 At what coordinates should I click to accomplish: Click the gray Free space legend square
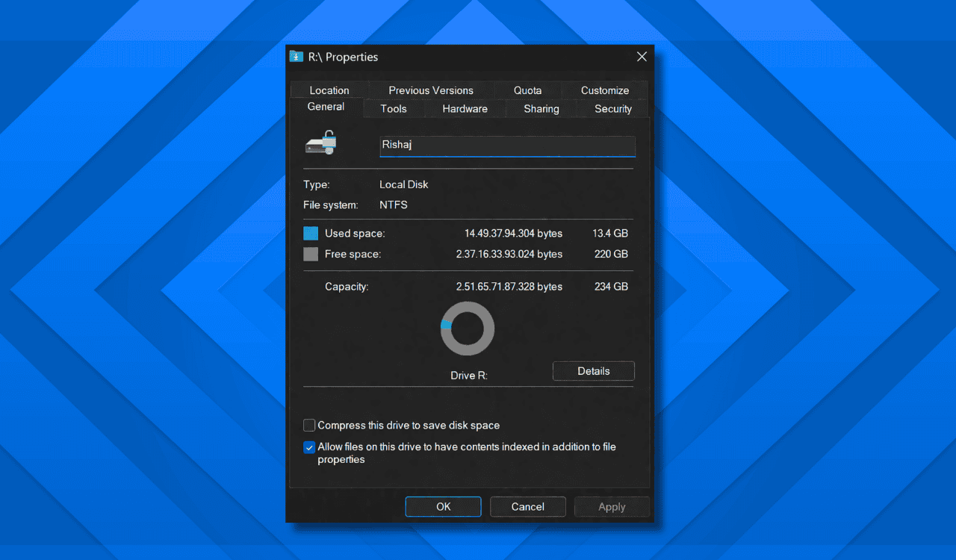click(310, 253)
